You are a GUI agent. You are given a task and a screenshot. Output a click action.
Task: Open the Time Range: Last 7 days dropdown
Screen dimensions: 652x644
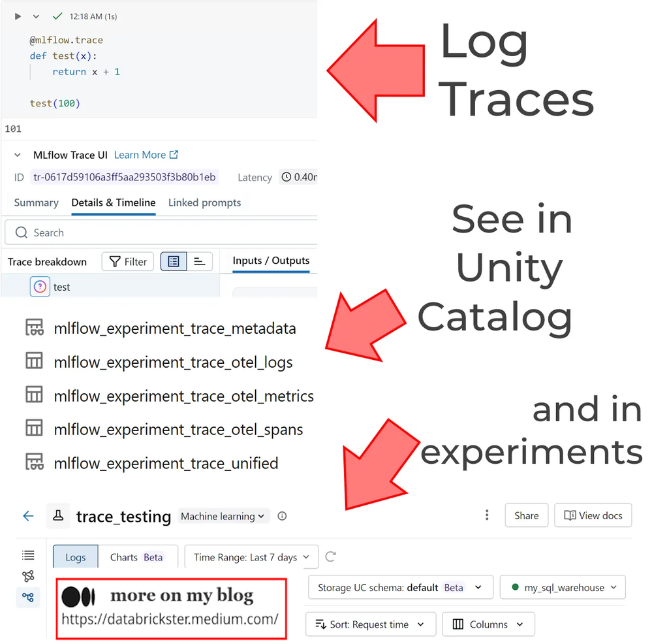[x=251, y=557]
